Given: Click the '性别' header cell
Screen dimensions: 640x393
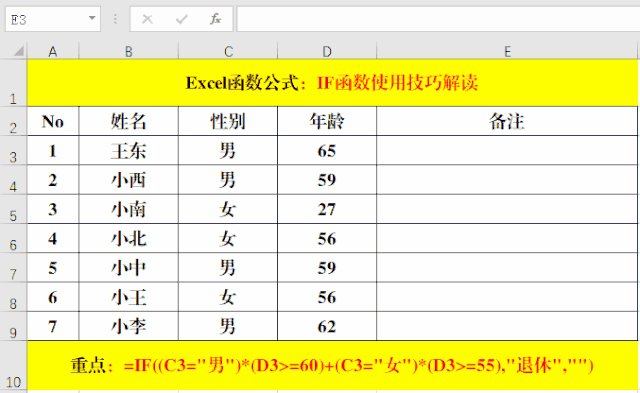Looking at the screenshot, I should point(228,122).
